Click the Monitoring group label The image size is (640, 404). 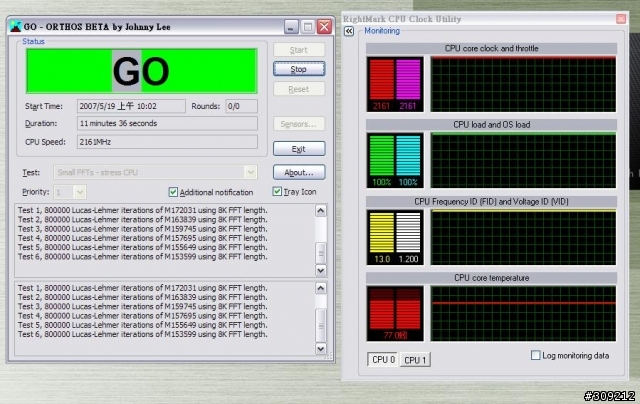coord(382,31)
